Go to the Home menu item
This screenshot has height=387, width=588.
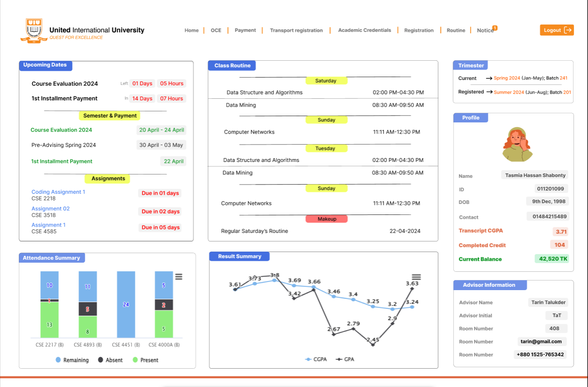[191, 30]
